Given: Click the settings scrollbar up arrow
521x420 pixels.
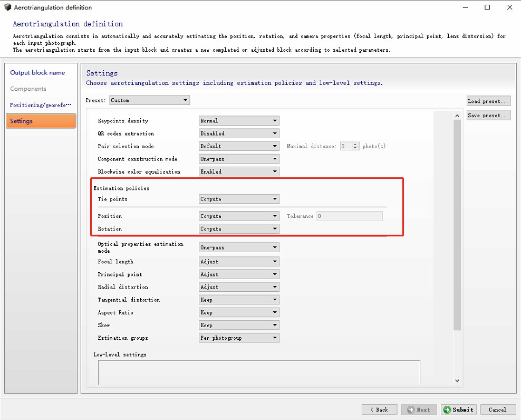Looking at the screenshot, I should click(457, 116).
